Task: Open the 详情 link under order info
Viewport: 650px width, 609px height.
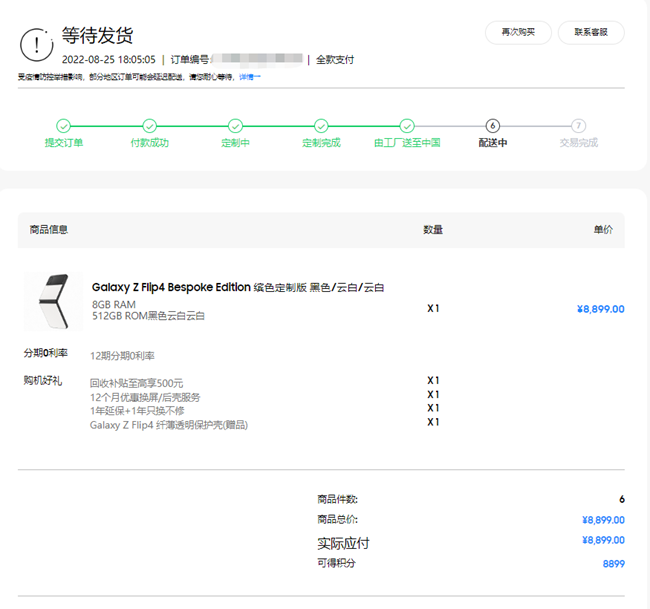Action: pos(249,76)
